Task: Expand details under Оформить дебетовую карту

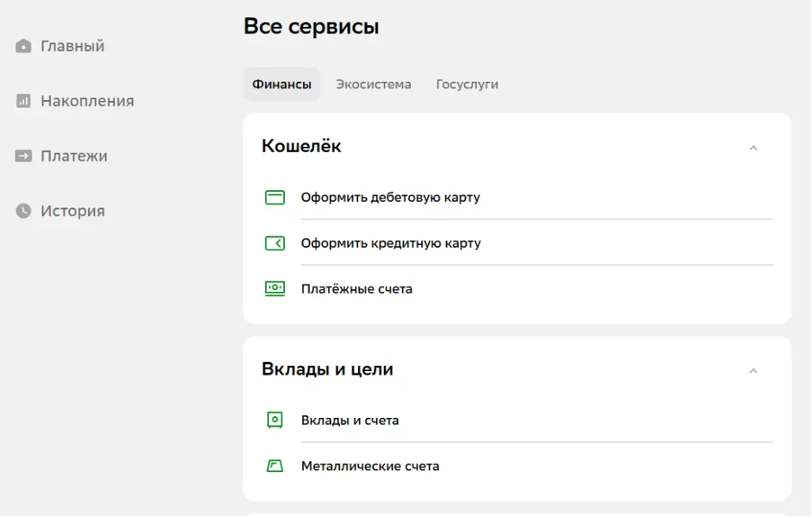Action: pyautogui.click(x=388, y=197)
